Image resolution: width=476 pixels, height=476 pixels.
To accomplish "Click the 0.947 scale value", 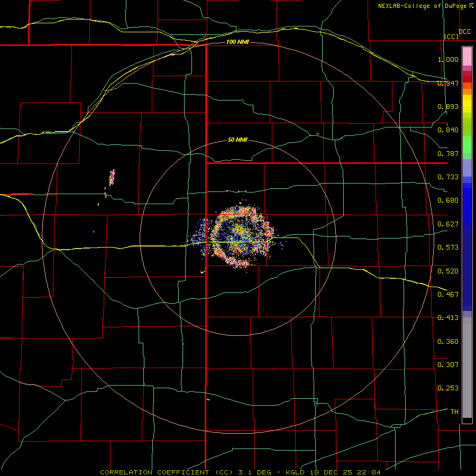I will pos(448,83).
